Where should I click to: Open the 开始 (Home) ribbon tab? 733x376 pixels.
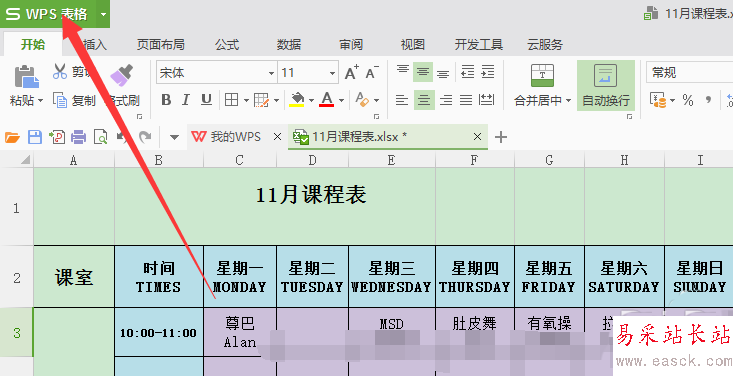pyautogui.click(x=33, y=44)
